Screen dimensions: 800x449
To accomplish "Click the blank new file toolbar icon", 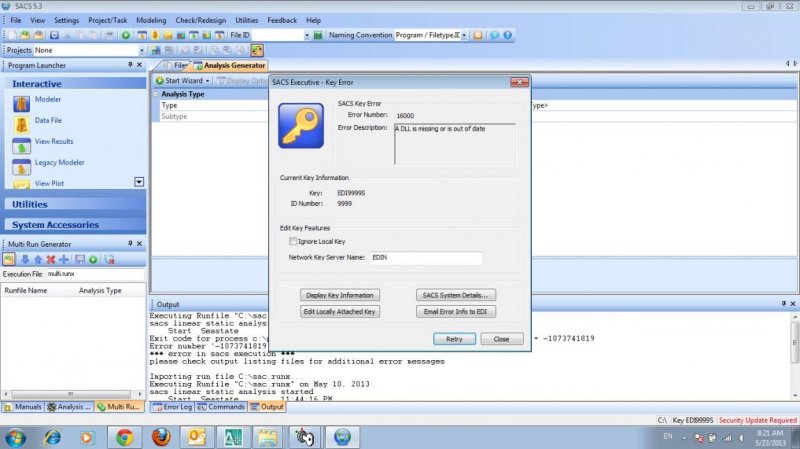I will (x=11, y=35).
